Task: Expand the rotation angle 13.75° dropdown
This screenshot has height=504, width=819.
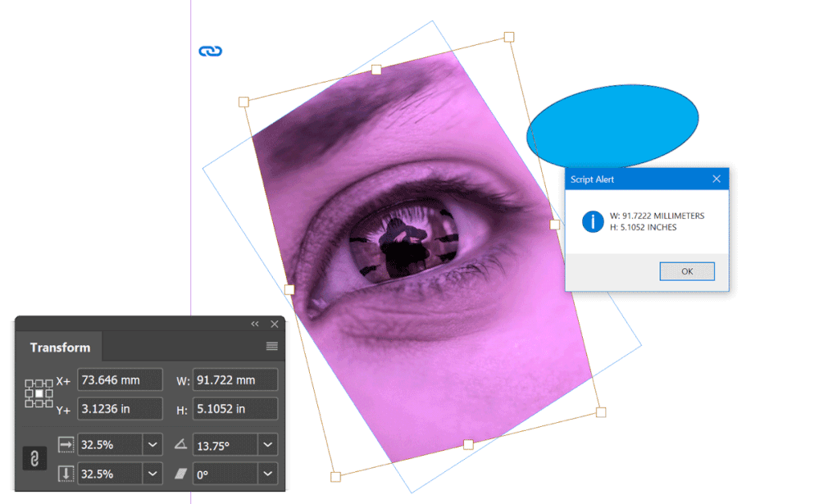Action: click(x=267, y=444)
